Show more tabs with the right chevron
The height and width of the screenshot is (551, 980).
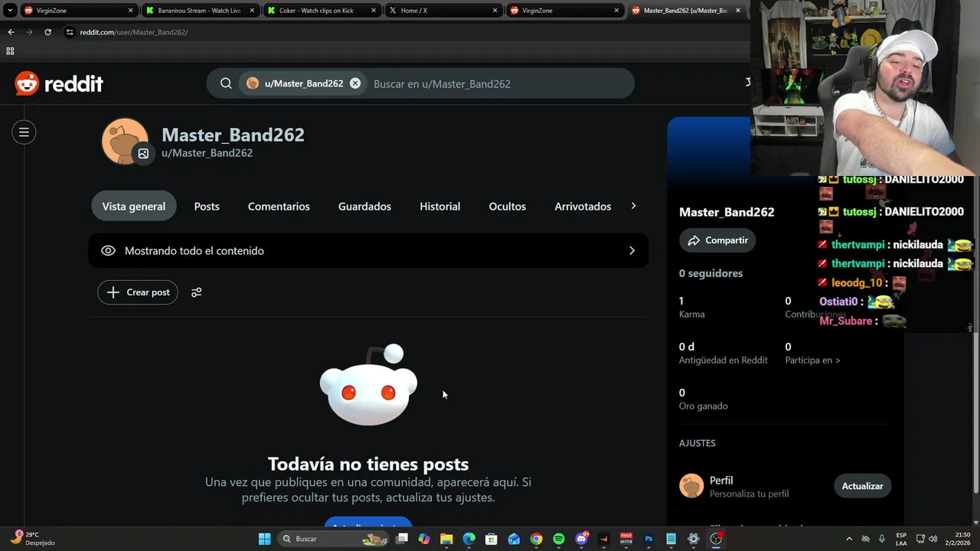pos(633,206)
